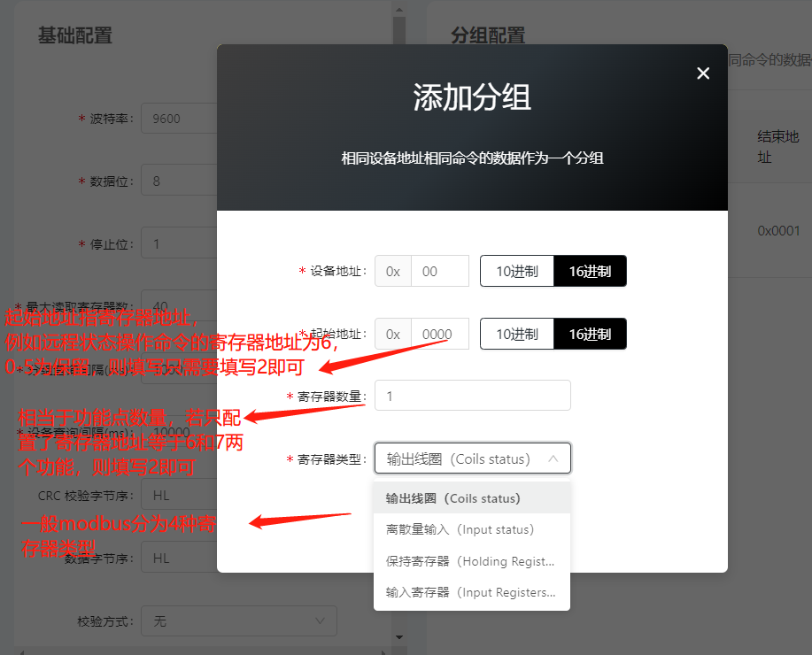Select 10进制 mode for 起始地址
Image resolution: width=812 pixels, height=655 pixels.
[x=516, y=334]
